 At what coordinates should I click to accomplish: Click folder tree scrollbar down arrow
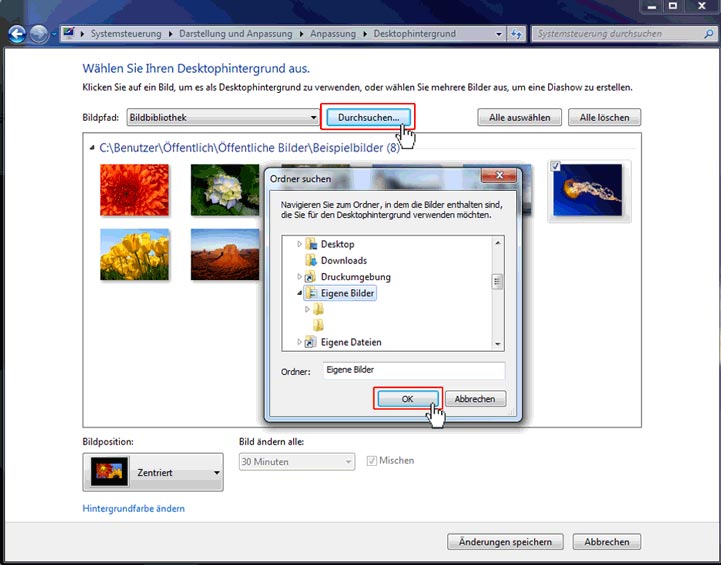pyautogui.click(x=498, y=344)
